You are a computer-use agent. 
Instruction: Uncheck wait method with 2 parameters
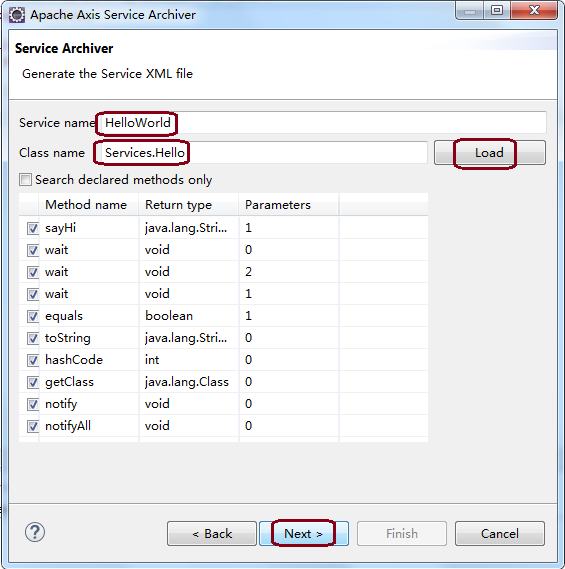tap(33, 272)
